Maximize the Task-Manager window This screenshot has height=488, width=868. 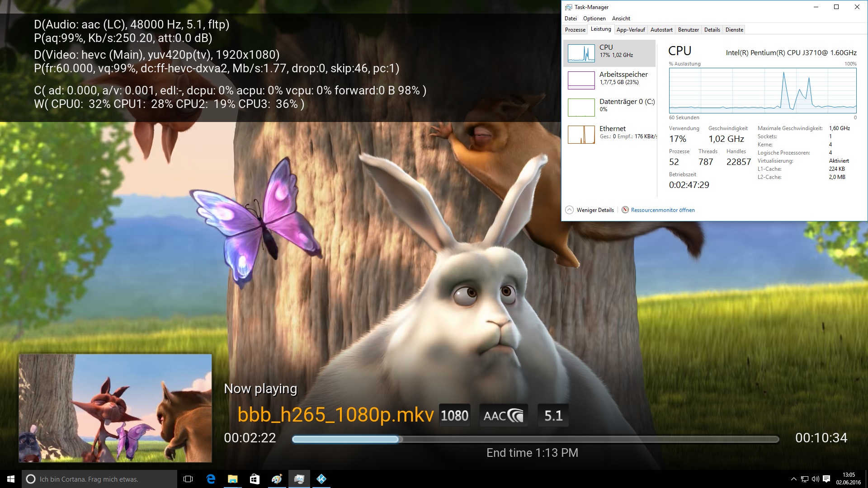coord(836,7)
